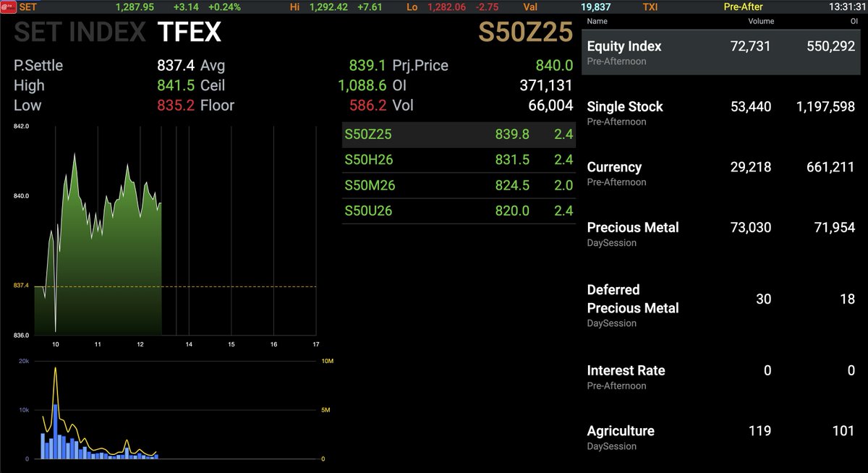Click the SET ticker label in top bar

tap(28, 7)
